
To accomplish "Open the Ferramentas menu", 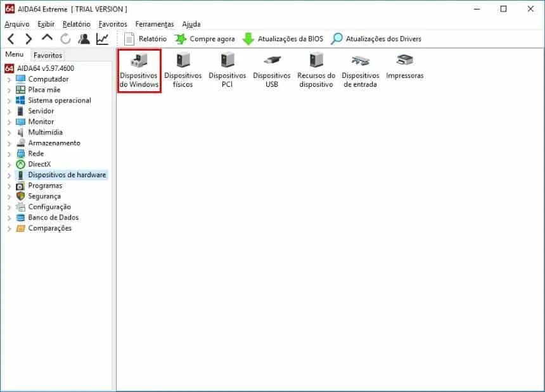I will (x=155, y=24).
